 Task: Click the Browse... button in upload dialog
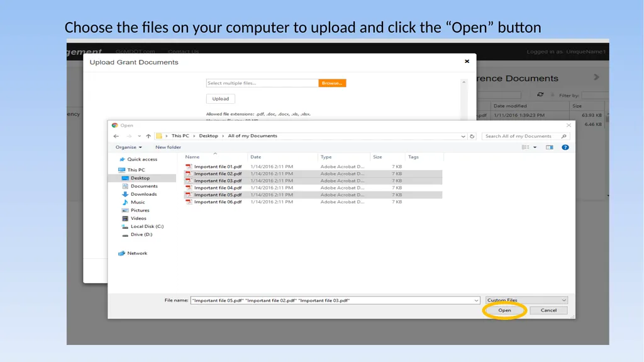[x=332, y=83]
